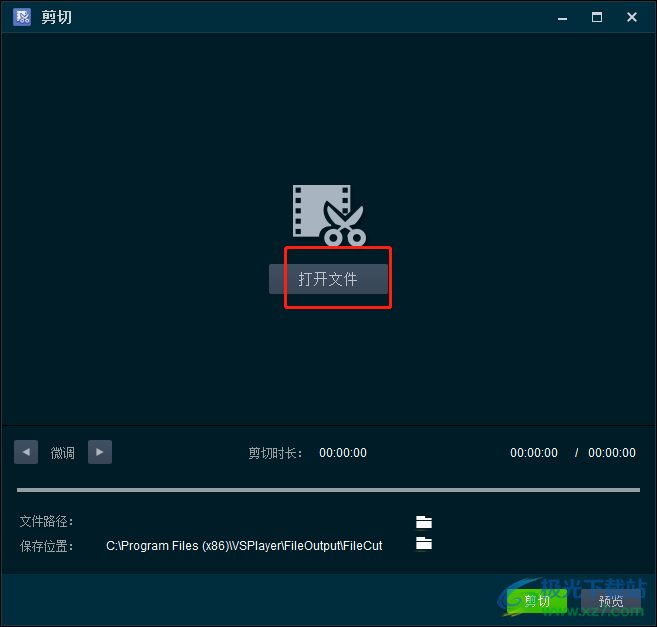Click the 剪切时长 label
This screenshot has width=657, height=627.
[x=275, y=453]
